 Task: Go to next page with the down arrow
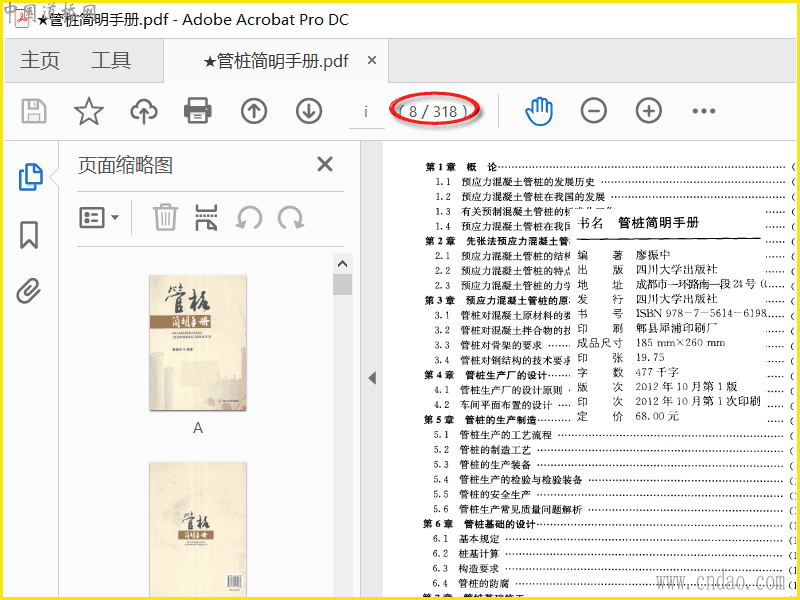[x=309, y=111]
